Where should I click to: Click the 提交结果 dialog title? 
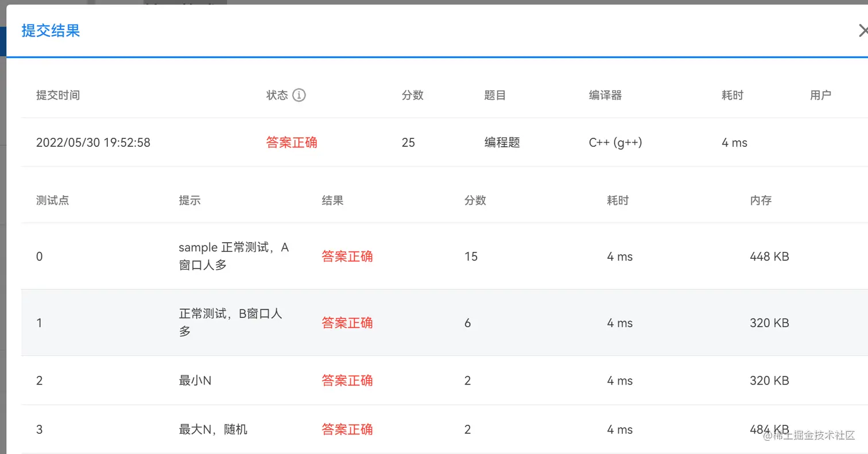click(51, 30)
